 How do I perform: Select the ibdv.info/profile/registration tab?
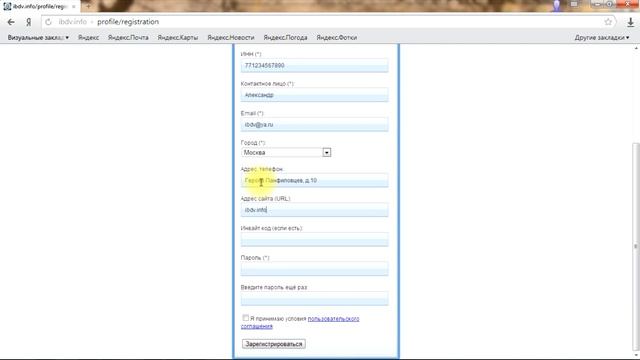click(x=40, y=7)
